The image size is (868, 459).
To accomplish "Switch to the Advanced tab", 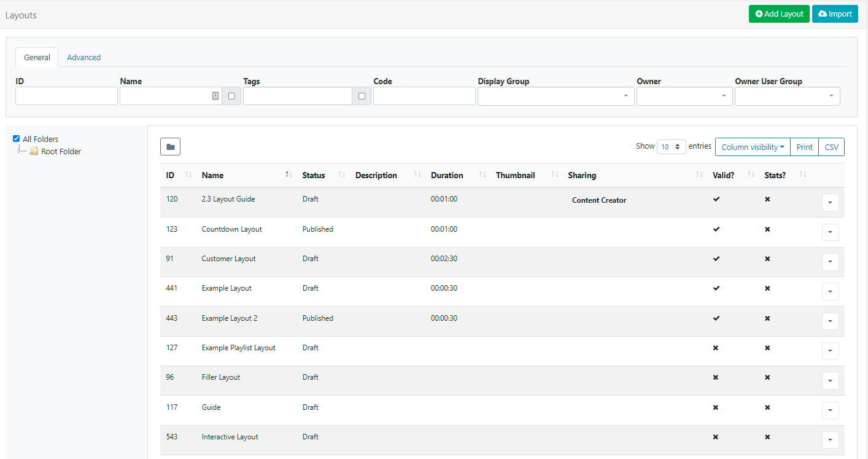I will [x=83, y=57].
